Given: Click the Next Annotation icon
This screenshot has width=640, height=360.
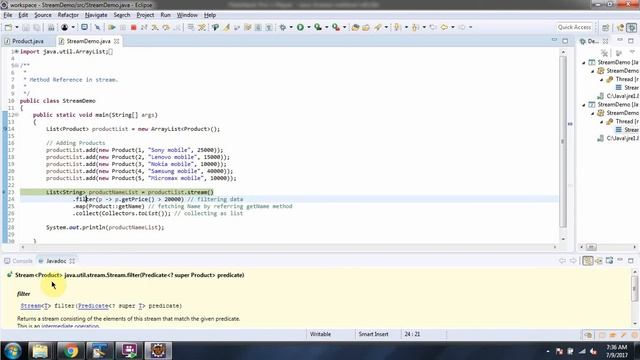Looking at the screenshot, I should [x=398, y=27].
